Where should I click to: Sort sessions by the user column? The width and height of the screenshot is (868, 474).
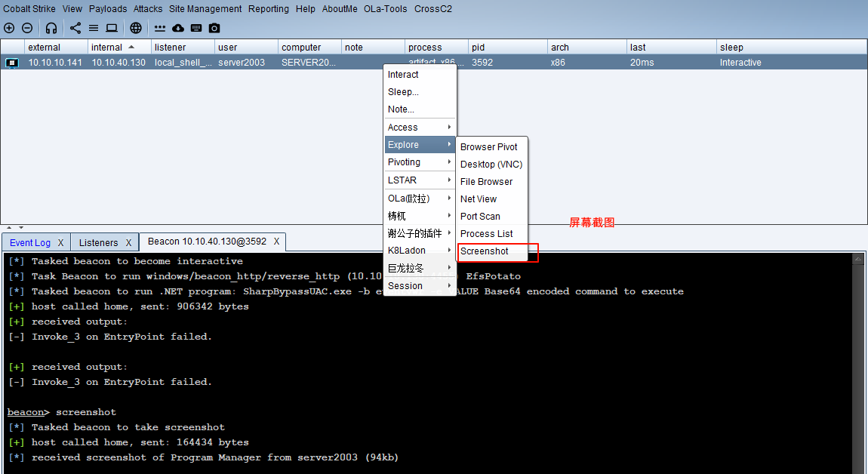pyautogui.click(x=246, y=47)
